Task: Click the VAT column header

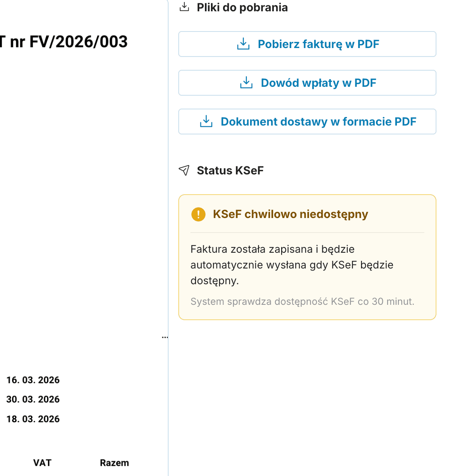Action: click(42, 463)
